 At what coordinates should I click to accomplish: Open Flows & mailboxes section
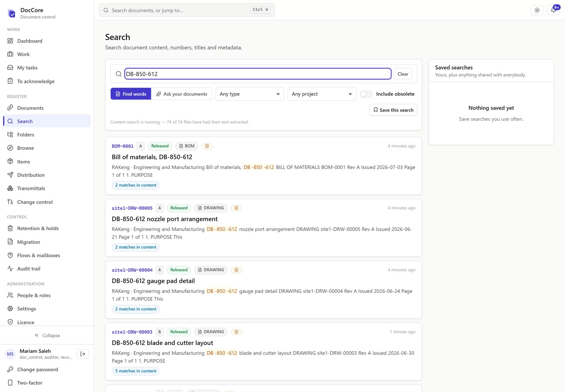coord(47,255)
